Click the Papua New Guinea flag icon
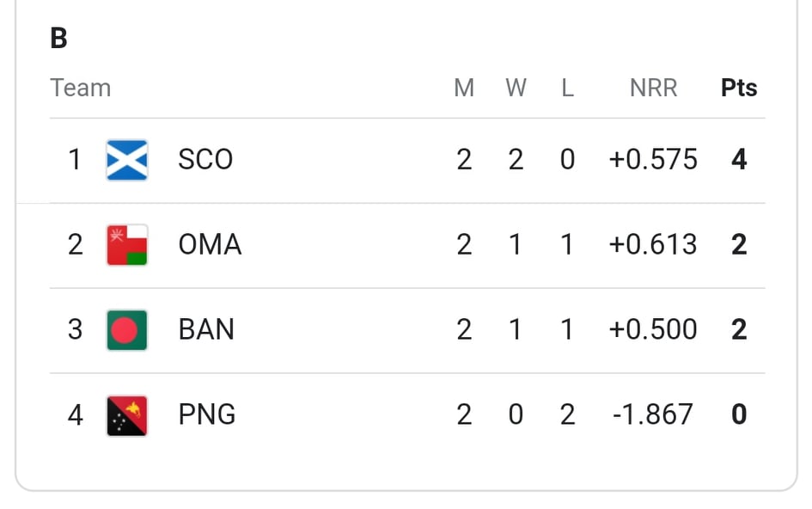This screenshot has height=509, width=812. pyautogui.click(x=127, y=415)
